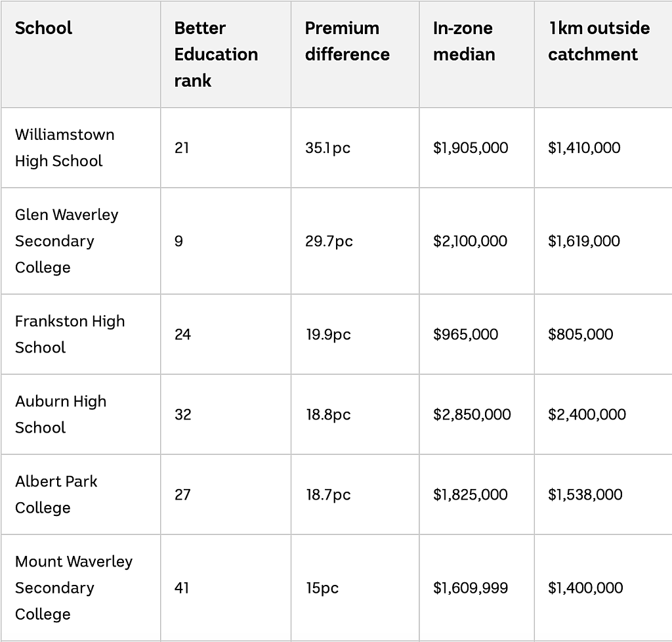Select Auburn's rank 32 cell

182,414
